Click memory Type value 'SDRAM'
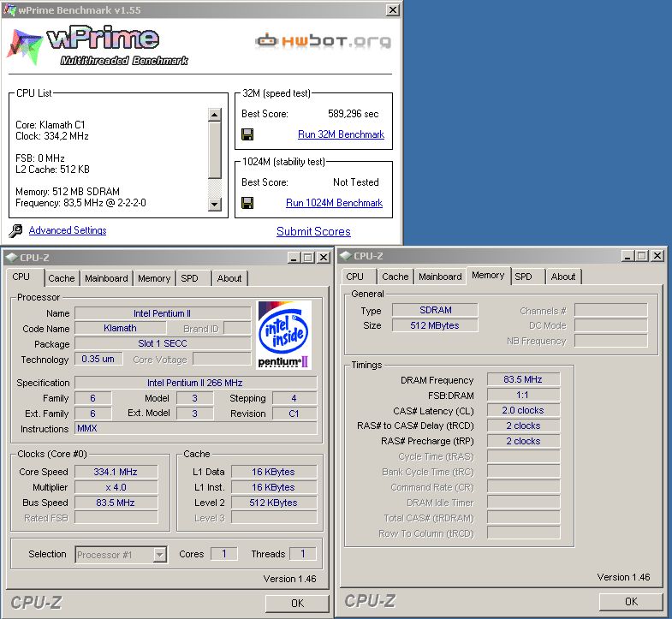 tap(435, 310)
